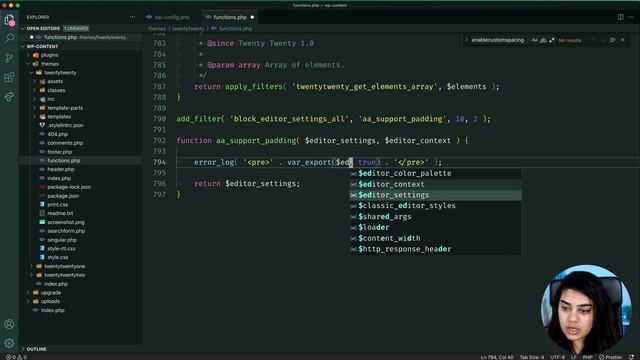Choose $http_response_header suggestion
The height and width of the screenshot is (360, 640).
[436, 249]
